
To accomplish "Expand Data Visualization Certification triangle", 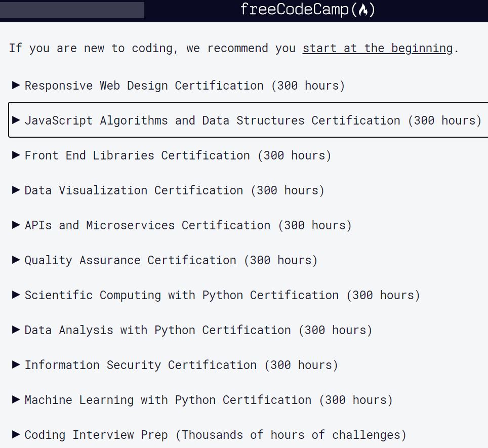I will (x=16, y=190).
